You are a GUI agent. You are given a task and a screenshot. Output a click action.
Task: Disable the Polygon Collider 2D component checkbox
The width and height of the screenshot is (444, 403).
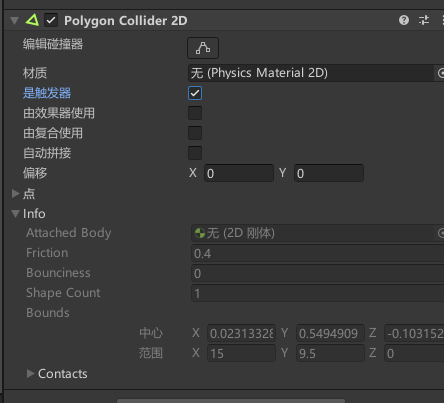[x=51, y=20]
